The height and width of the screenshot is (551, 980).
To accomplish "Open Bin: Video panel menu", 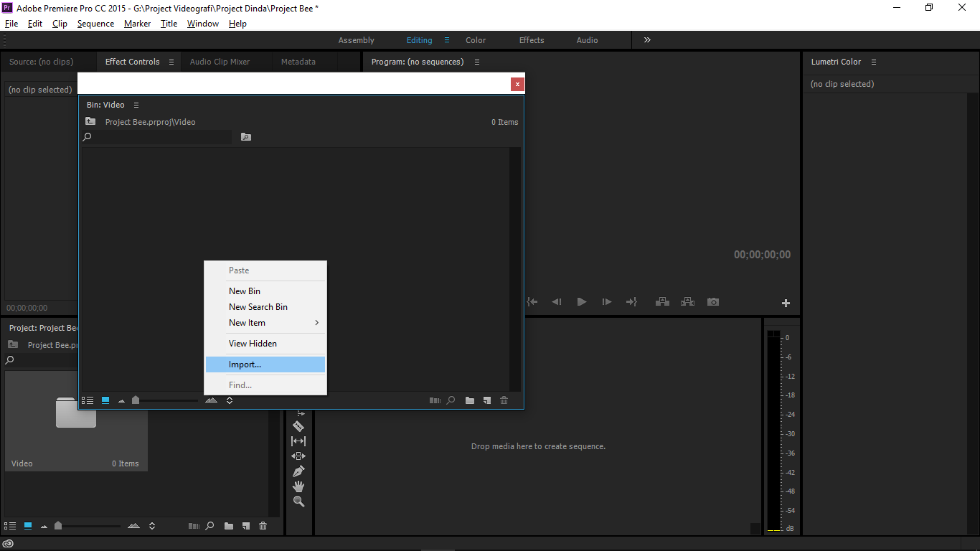I will pos(136,105).
